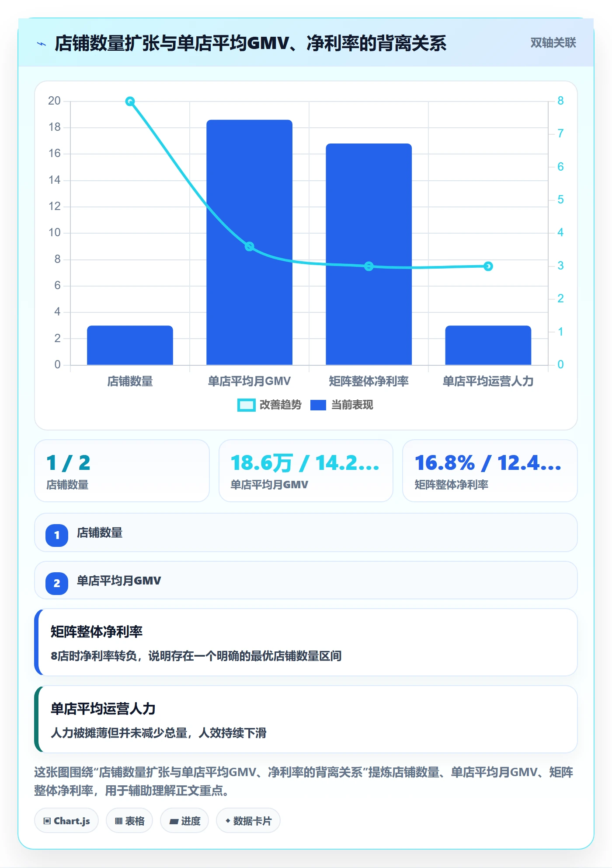
Task: Click the 矩阵整体净利率 bar in the chart
Action: point(369,254)
